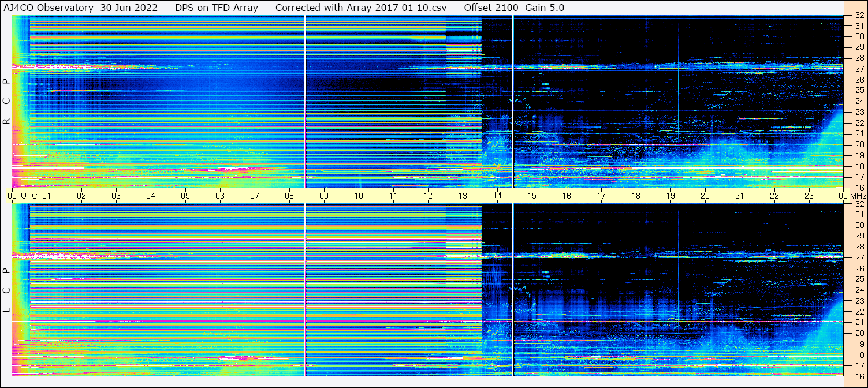Pick '27' on the RCP frequency scale
Screen dimensions: 868x388
859,69
